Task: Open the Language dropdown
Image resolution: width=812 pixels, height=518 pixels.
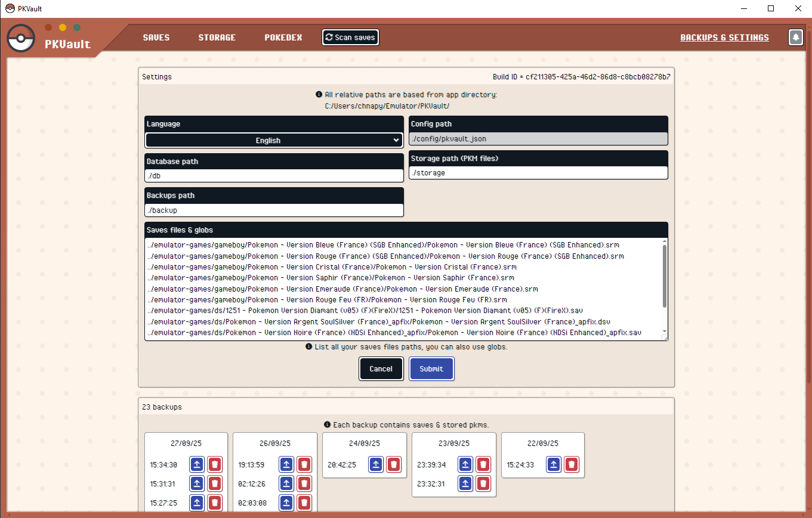Action: 274,140
